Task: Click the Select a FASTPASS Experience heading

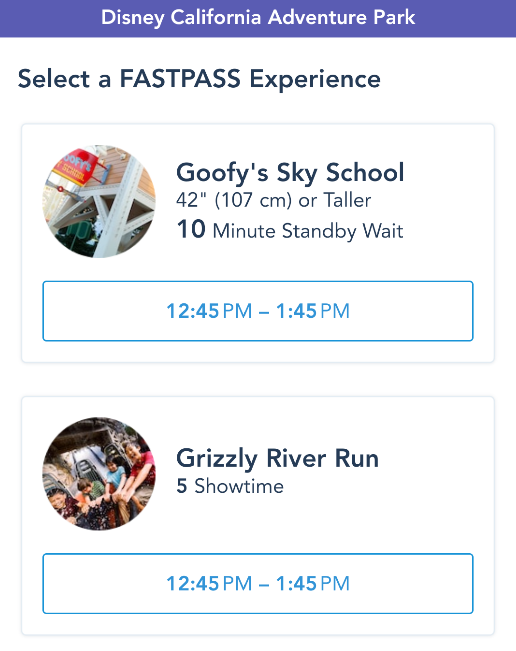Action: (199, 79)
